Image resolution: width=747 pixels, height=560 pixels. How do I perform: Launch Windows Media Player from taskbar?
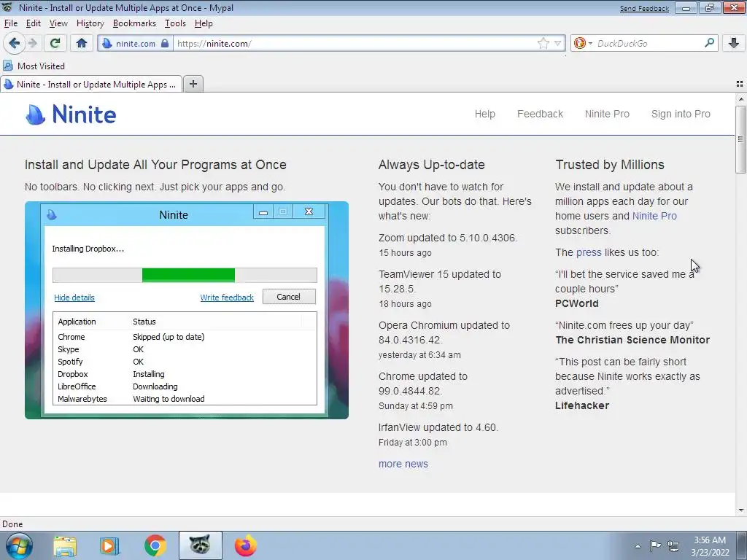tap(109, 545)
